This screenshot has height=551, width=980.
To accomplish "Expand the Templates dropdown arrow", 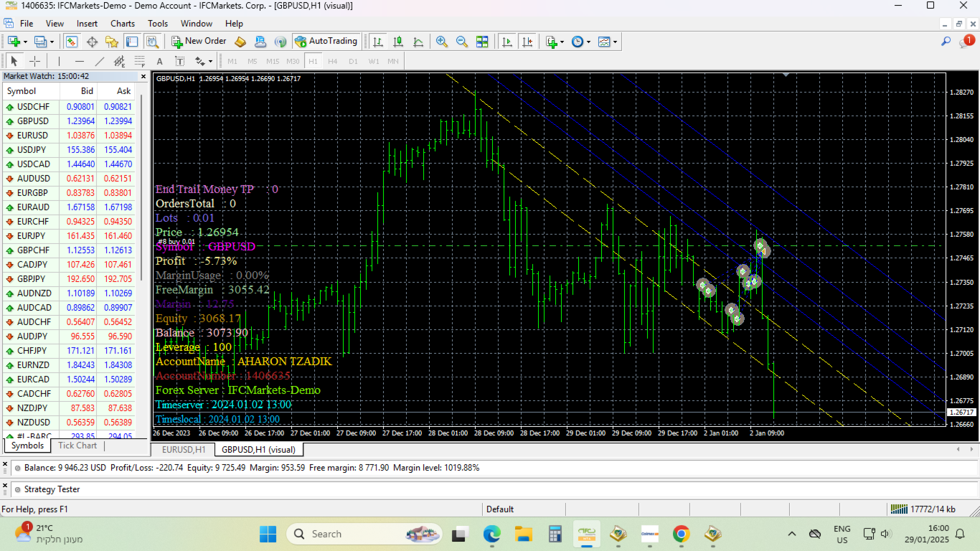I will click(615, 42).
